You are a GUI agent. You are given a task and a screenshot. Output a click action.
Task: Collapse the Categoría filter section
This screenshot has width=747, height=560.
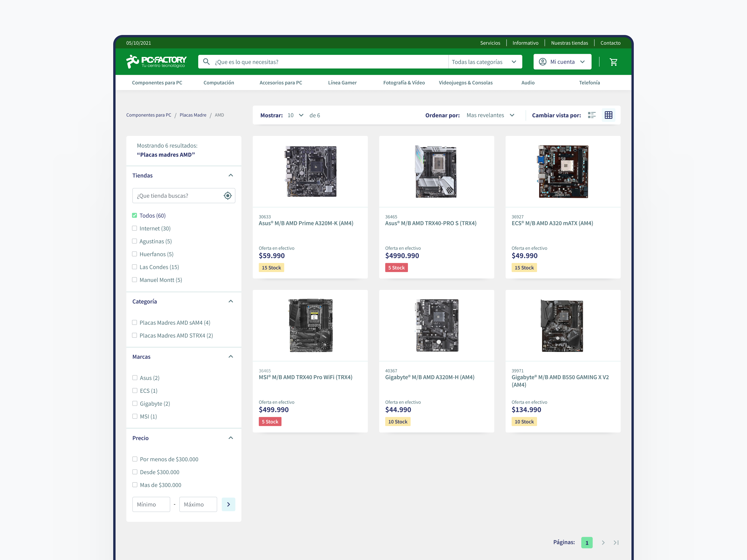pyautogui.click(x=231, y=301)
